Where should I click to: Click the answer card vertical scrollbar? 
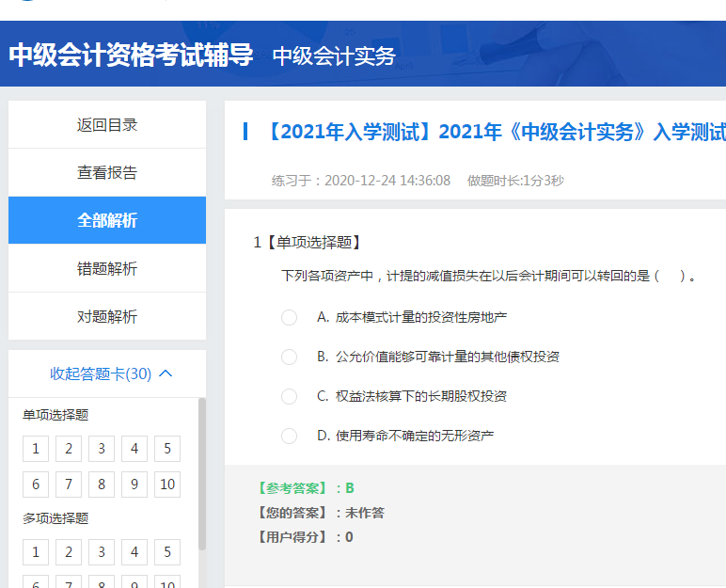tap(202, 470)
